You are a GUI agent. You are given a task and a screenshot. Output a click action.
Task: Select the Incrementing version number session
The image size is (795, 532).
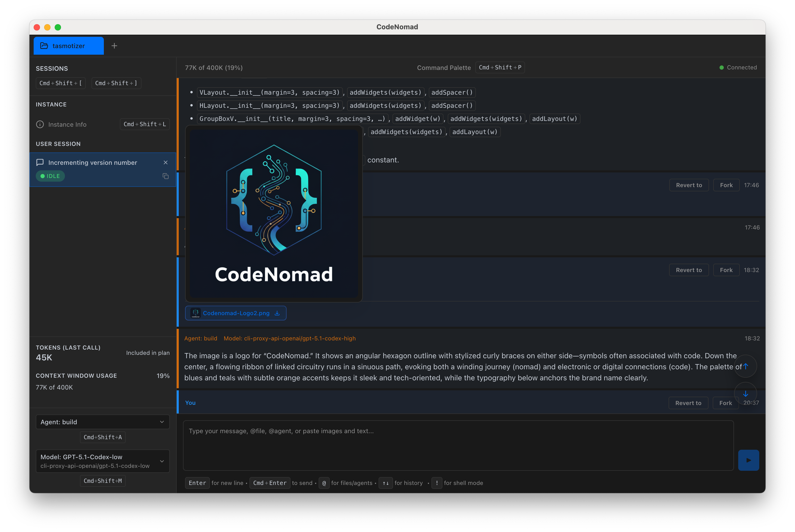coord(93,162)
